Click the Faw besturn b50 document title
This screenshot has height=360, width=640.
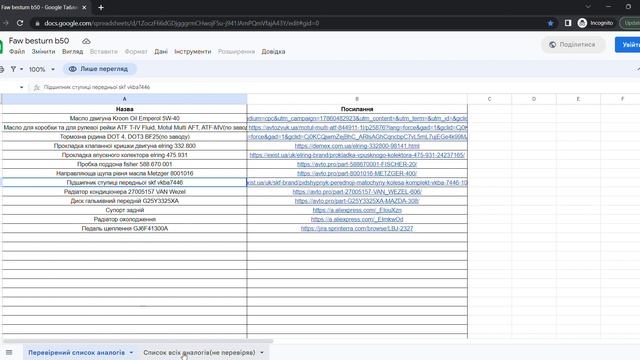[39, 41]
